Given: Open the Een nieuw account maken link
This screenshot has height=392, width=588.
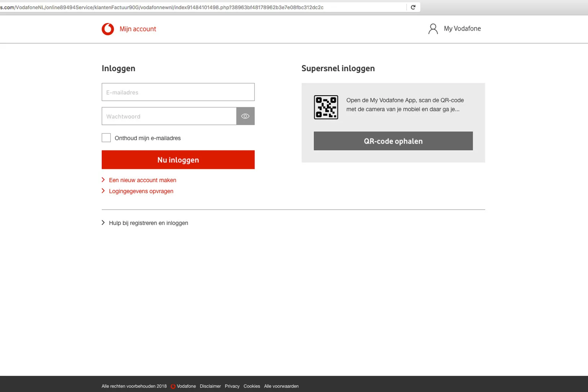Looking at the screenshot, I should pyautogui.click(x=142, y=180).
